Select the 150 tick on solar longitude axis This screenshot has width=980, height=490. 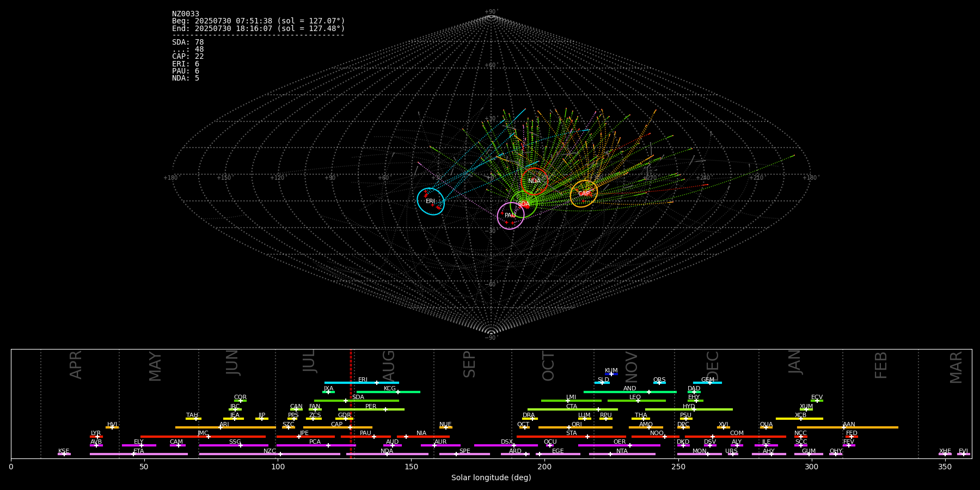pyautogui.click(x=411, y=467)
